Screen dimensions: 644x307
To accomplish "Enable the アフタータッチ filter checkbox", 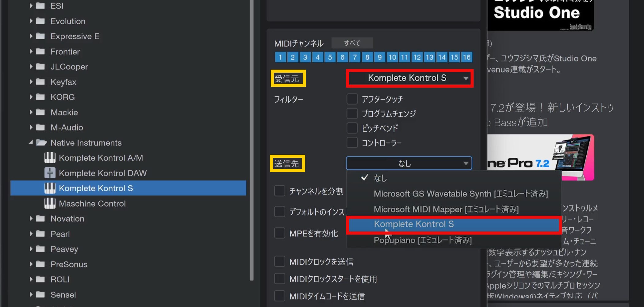I will (352, 99).
